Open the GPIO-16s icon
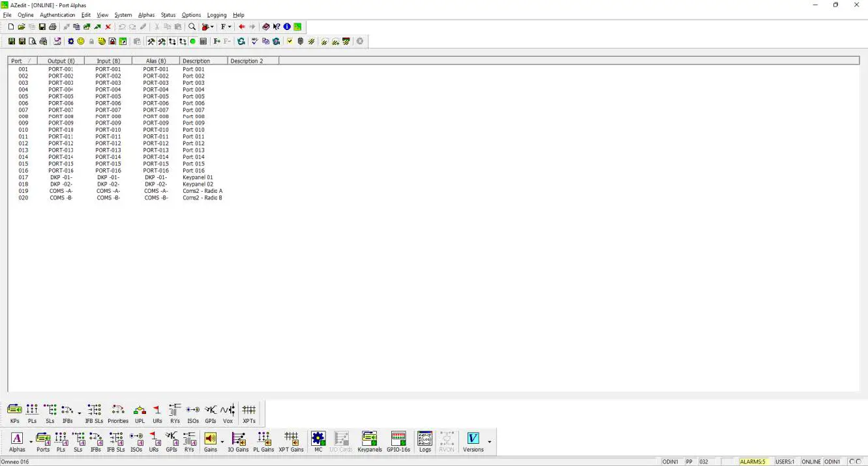 [398, 442]
